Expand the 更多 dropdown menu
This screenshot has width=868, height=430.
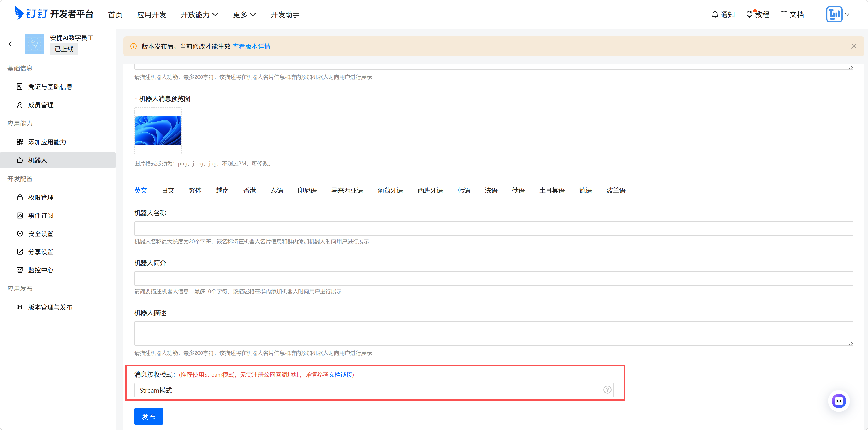pos(244,15)
